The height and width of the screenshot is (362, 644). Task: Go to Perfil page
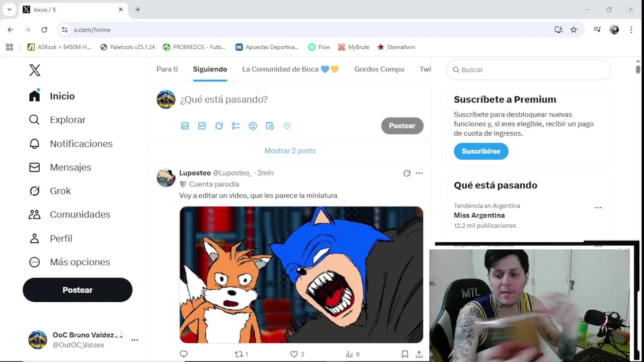tap(50, 238)
